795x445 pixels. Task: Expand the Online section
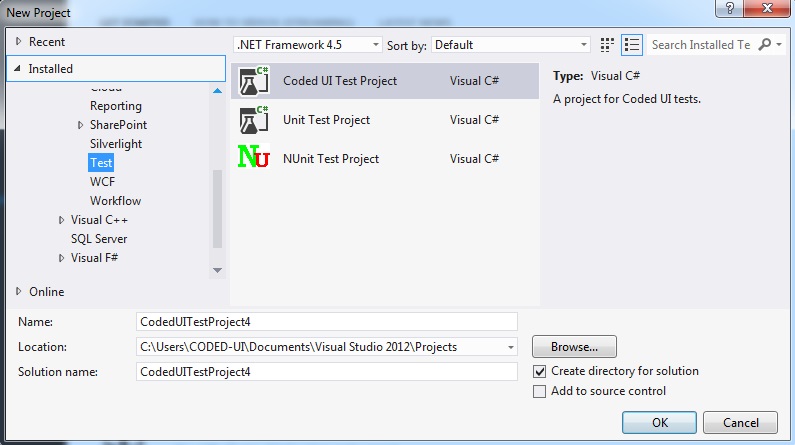point(19,291)
